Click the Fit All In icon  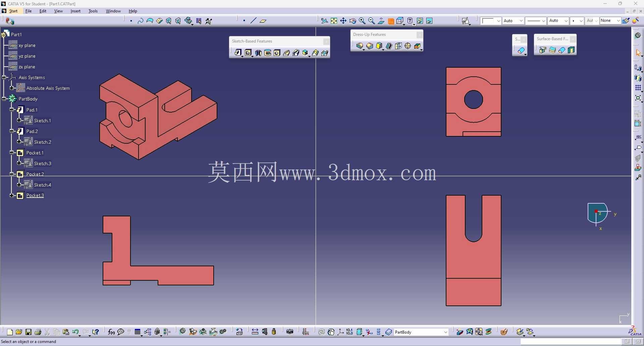[x=334, y=21]
